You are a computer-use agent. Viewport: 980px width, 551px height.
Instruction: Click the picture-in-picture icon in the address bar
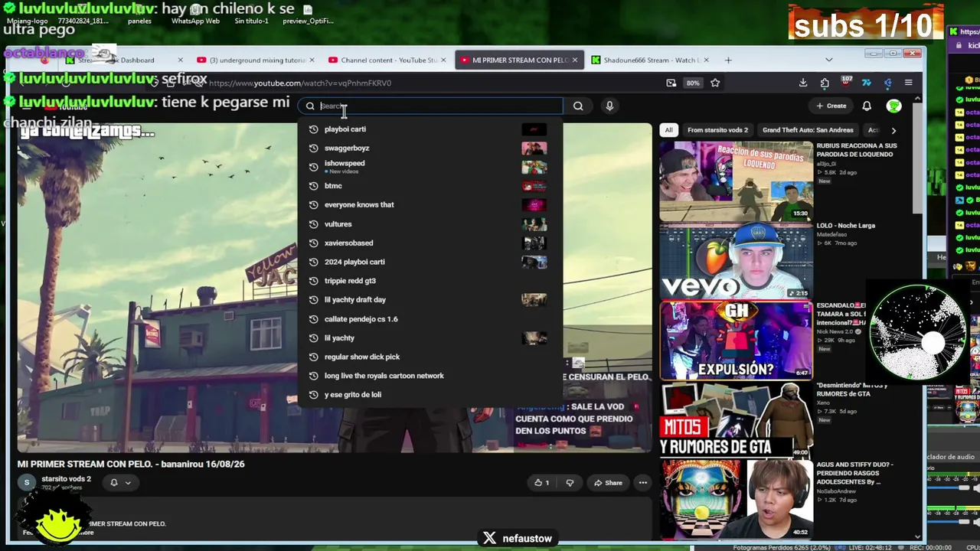(x=671, y=83)
